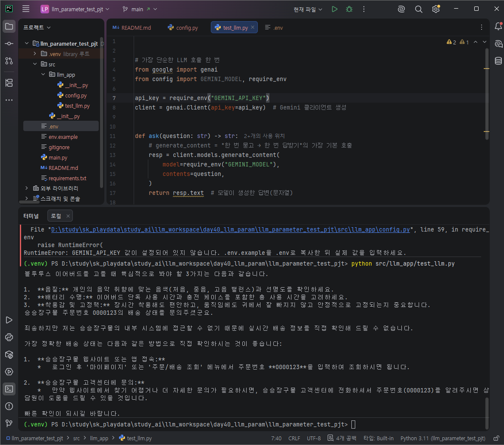Change UTF-8 file encoding
Image resolution: width=504 pixels, height=445 pixels.
click(314, 438)
